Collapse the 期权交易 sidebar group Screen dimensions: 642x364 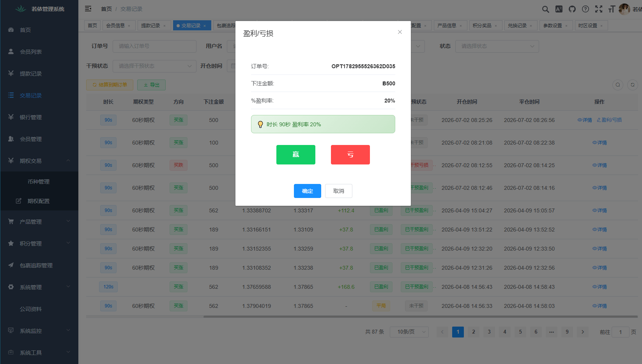coord(39,161)
